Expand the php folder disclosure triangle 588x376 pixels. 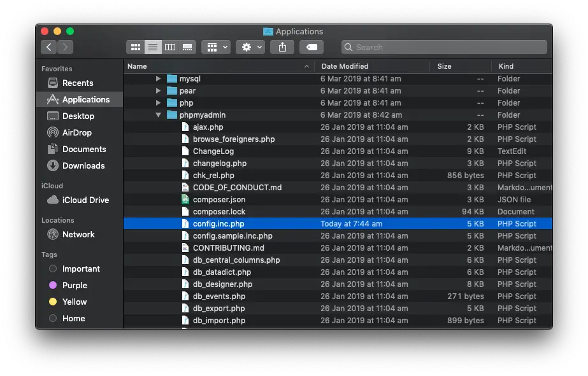(158, 102)
